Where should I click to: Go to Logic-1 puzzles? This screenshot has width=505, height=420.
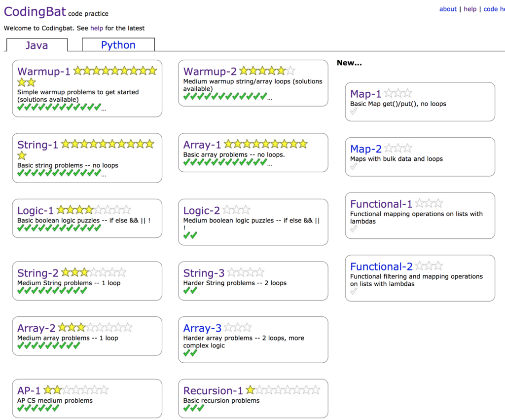point(36,210)
